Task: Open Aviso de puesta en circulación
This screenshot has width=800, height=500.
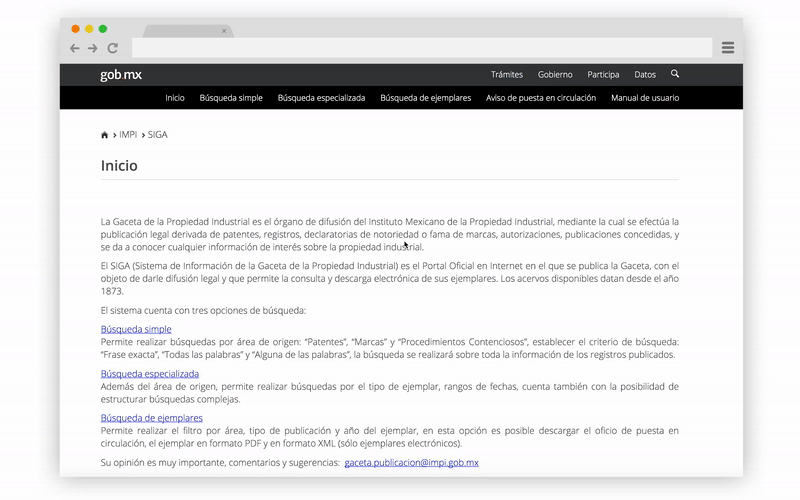Action: coord(541,98)
